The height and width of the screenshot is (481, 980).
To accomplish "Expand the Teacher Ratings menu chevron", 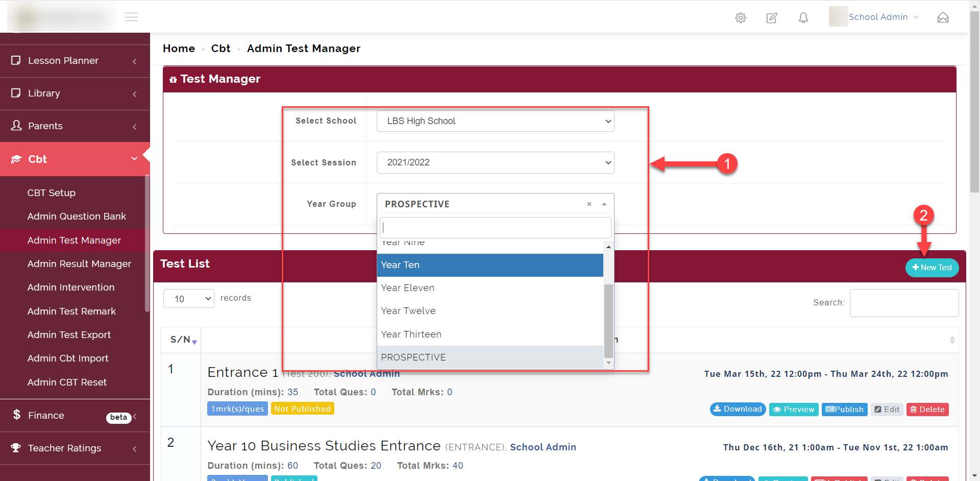I will pyautogui.click(x=135, y=449).
